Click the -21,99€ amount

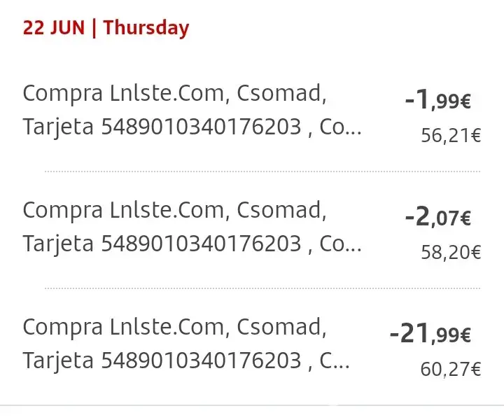tap(430, 335)
